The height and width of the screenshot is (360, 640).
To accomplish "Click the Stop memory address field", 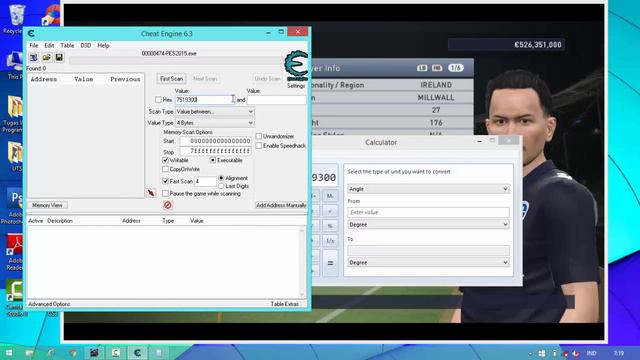I will (x=216, y=151).
